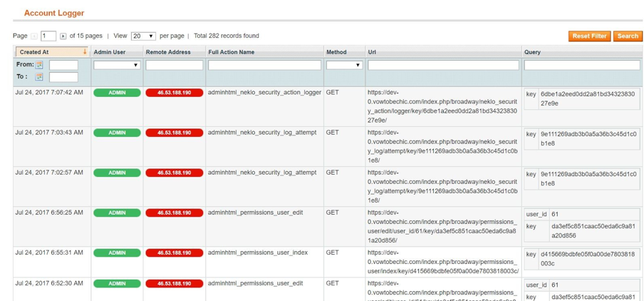Select the action/logger URL in first row

click(x=442, y=106)
